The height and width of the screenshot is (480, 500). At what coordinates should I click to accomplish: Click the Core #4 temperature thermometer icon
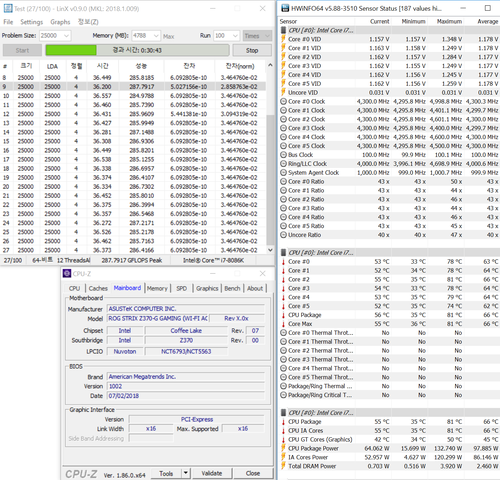pyautogui.click(x=283, y=297)
